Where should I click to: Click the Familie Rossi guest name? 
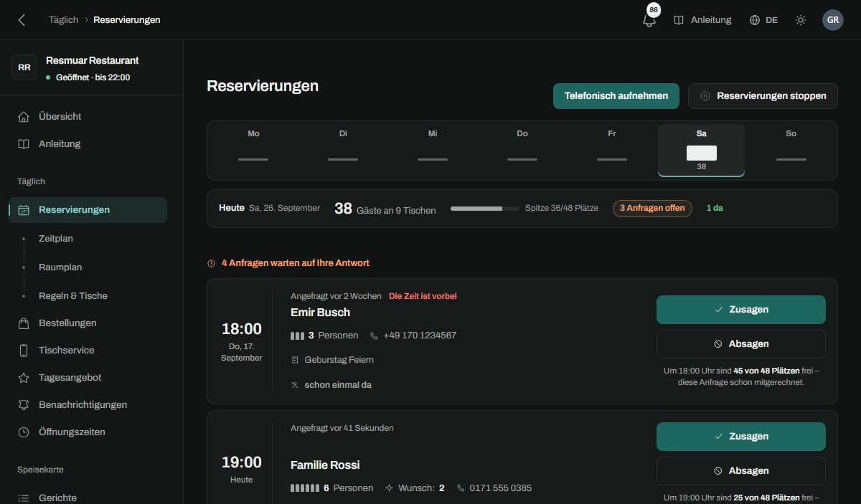click(x=325, y=465)
